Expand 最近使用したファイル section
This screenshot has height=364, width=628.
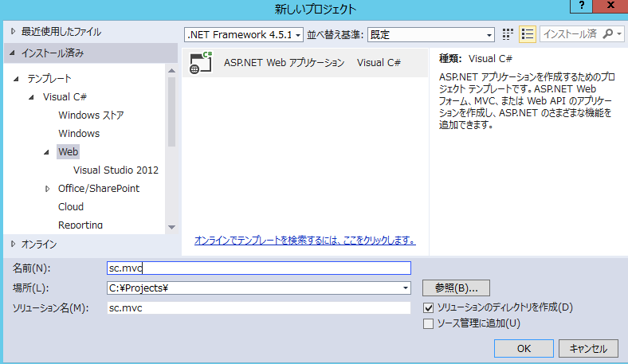point(14,31)
